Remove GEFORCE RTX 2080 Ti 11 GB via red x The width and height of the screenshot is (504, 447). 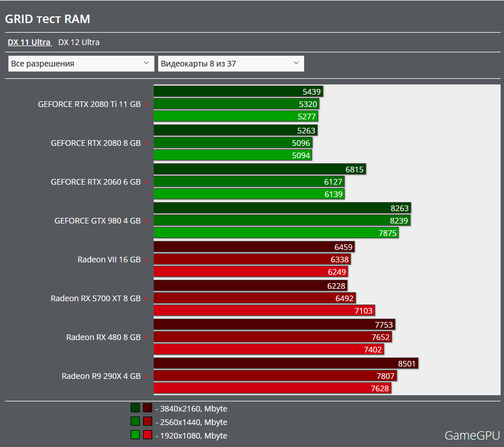pos(146,105)
